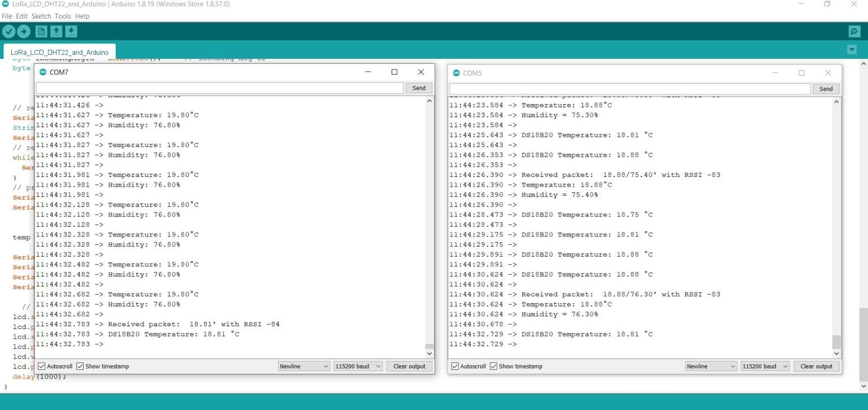
Task: Click the Upload sketch arrow icon
Action: pos(23,32)
